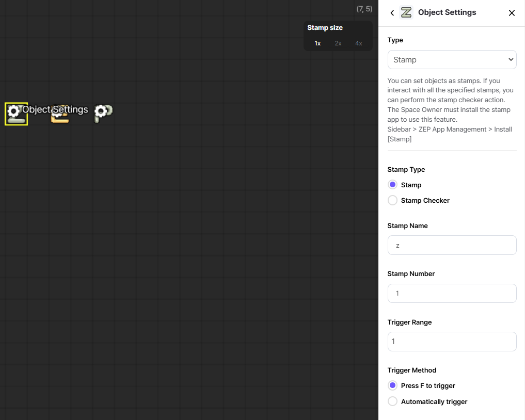Open the Type dropdown showing Stamp
Screen dimensions: 525x420
(x=452, y=60)
